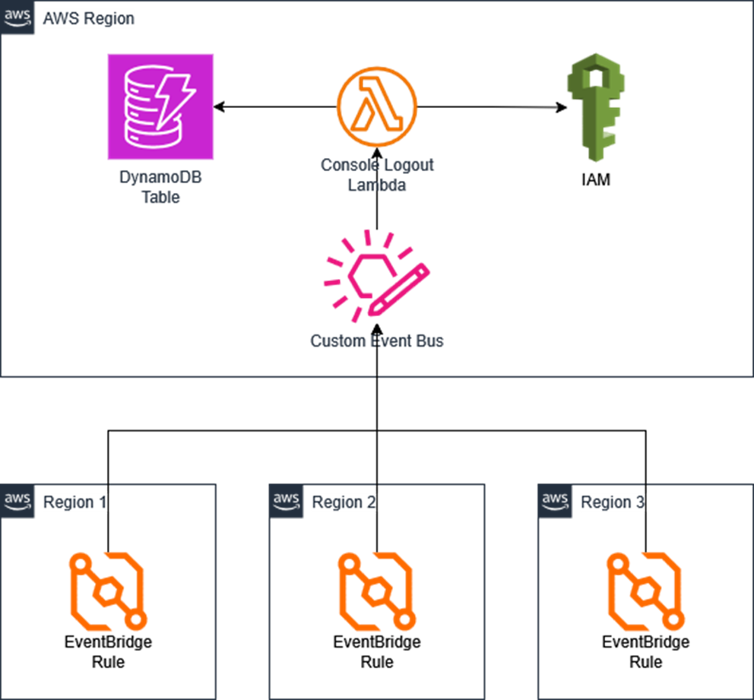Click the AWS logo beside Region 1
754x700 pixels.
pos(17,501)
